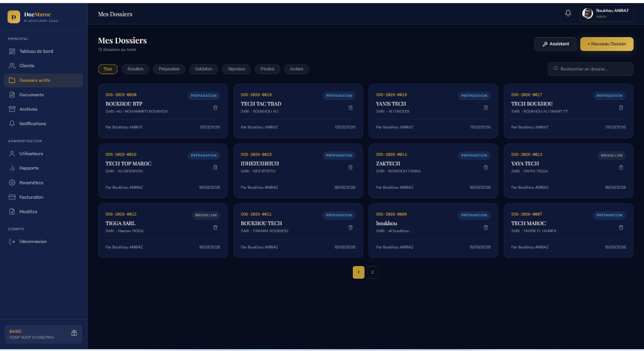Click trash icon on TIGGA SARL card
This screenshot has height=351, width=644.
point(215,227)
